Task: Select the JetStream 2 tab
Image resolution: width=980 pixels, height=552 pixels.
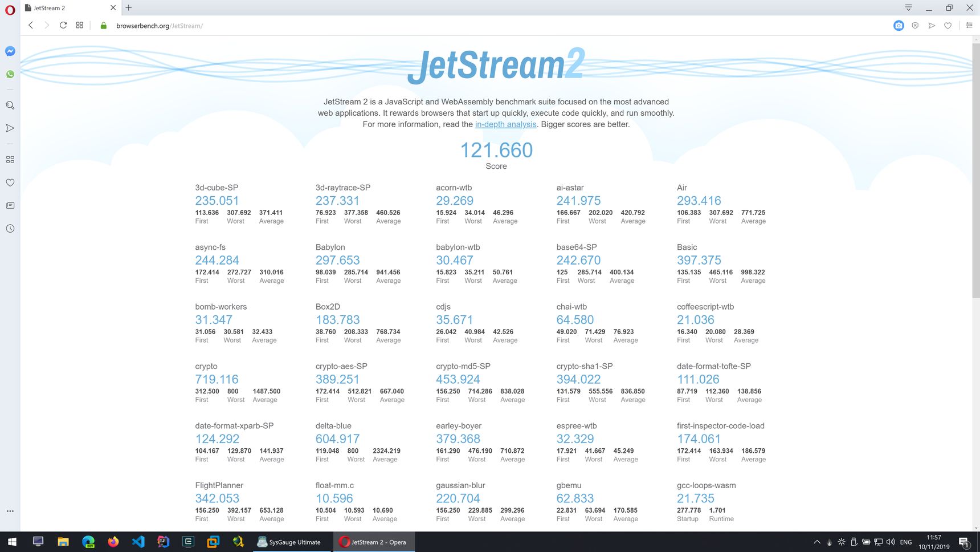Action: (71, 8)
